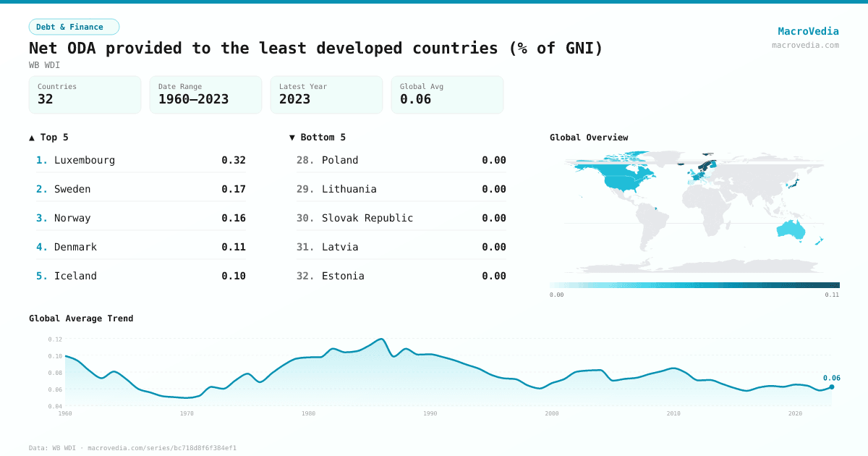This screenshot has height=456, width=868.
Task: Select Latvia row in Bottom 5
Action: coord(401,247)
